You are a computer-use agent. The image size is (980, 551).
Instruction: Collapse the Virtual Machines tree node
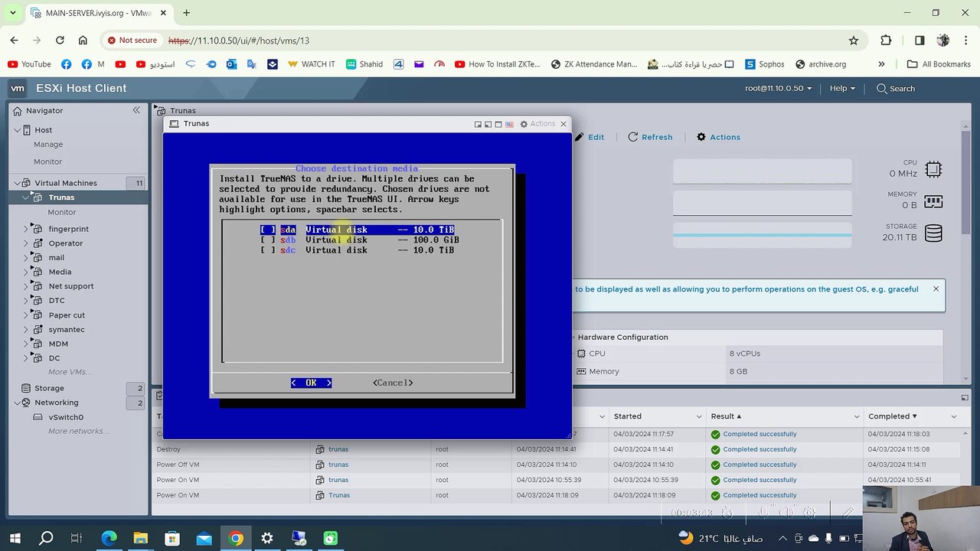[18, 184]
